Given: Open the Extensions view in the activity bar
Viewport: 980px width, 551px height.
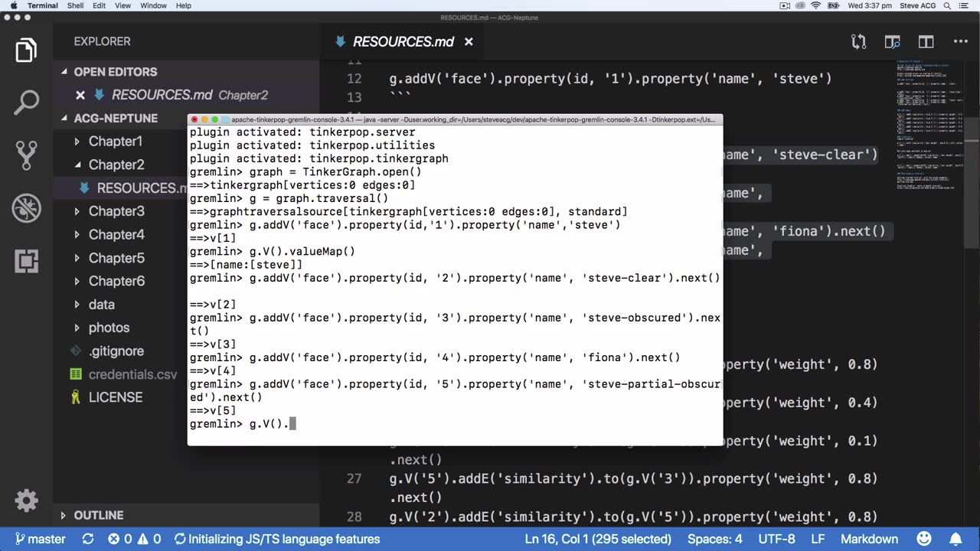Looking at the screenshot, I should coord(26,261).
